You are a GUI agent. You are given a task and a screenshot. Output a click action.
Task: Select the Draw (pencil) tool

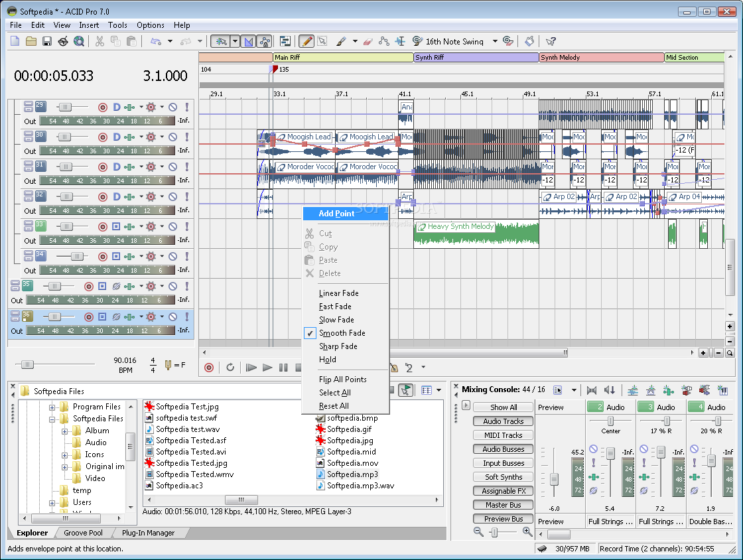[306, 41]
